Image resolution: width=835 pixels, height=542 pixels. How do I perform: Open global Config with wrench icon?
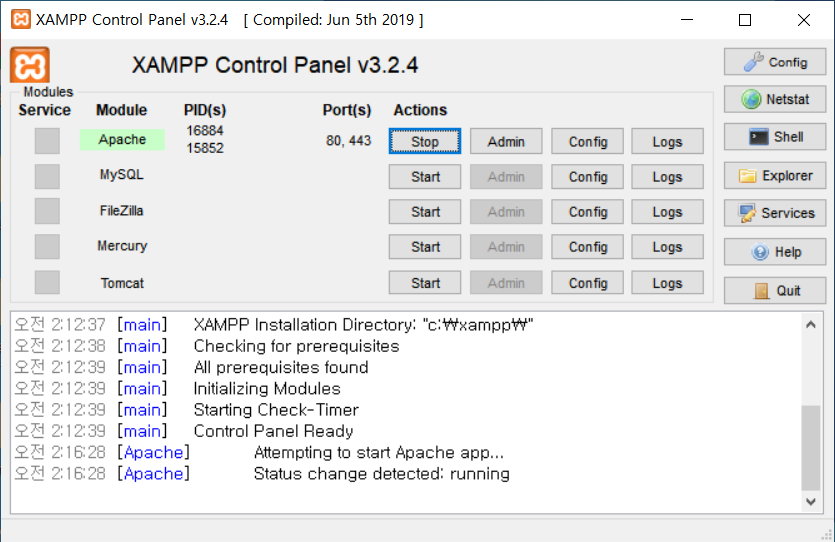point(775,62)
